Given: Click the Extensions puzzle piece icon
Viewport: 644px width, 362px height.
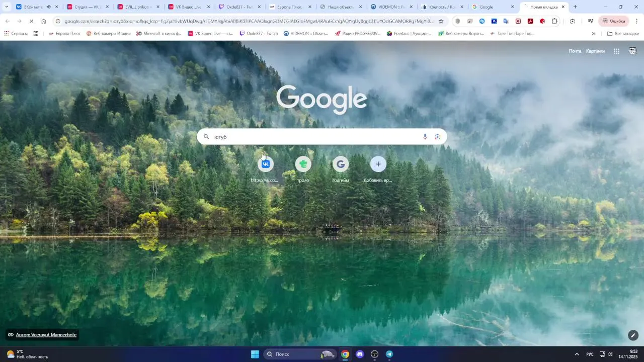Looking at the screenshot, I should [554, 21].
